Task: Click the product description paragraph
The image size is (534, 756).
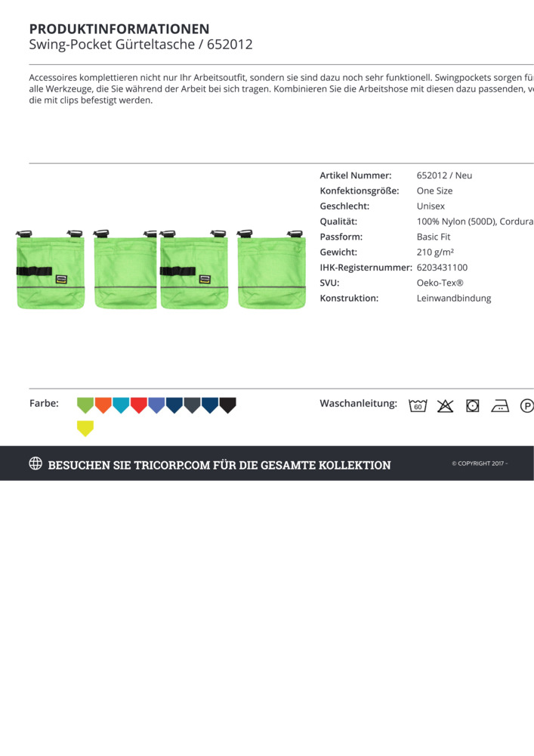Action: [x=281, y=88]
